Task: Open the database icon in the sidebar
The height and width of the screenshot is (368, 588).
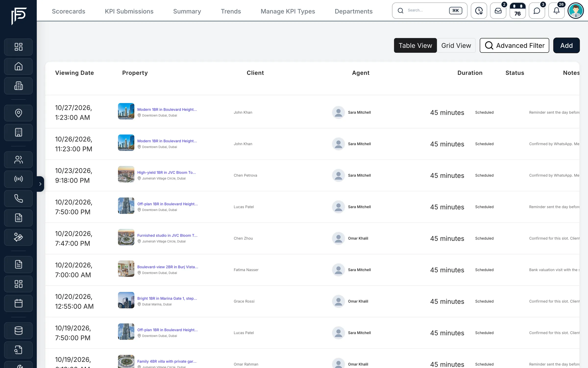Action: click(x=18, y=330)
